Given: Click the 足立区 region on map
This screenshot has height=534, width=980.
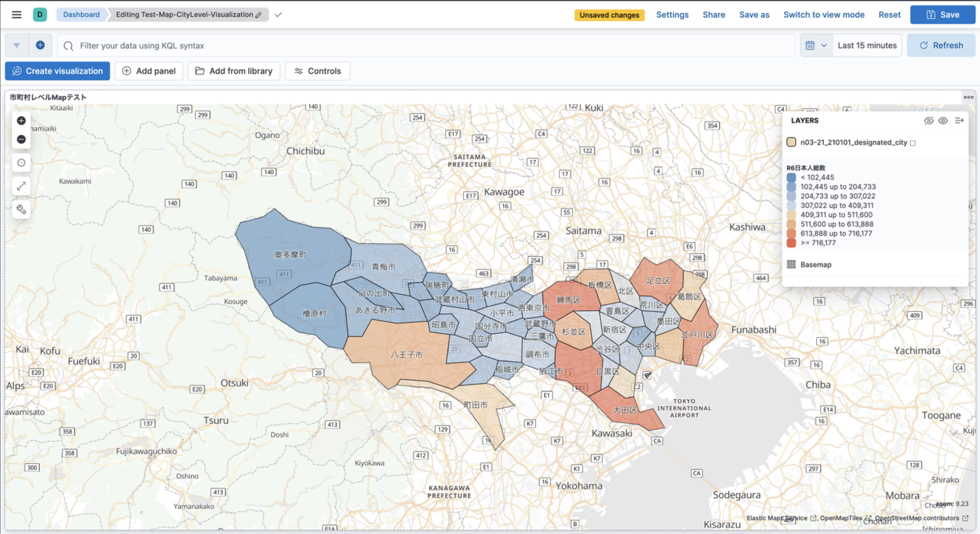Looking at the screenshot, I should (x=658, y=280).
